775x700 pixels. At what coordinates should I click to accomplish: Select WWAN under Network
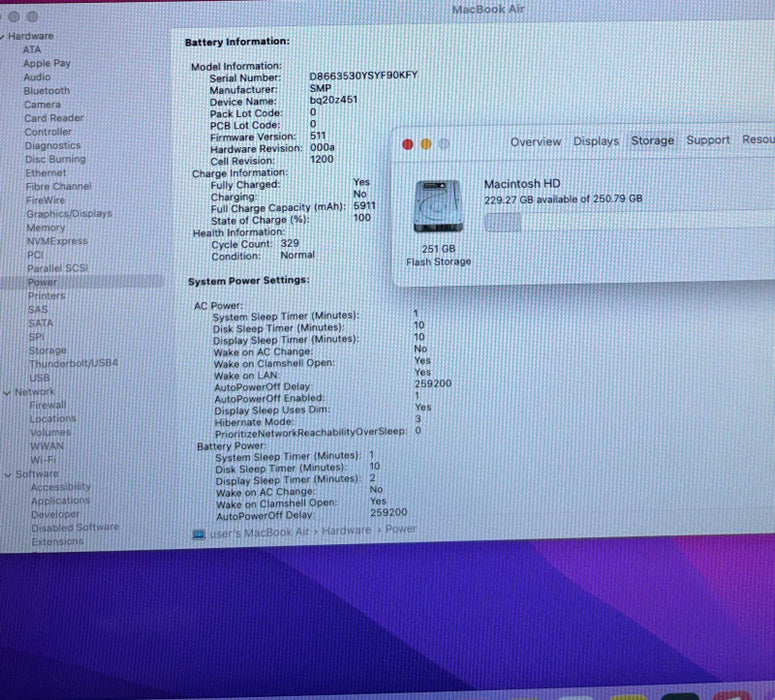[x=47, y=446]
